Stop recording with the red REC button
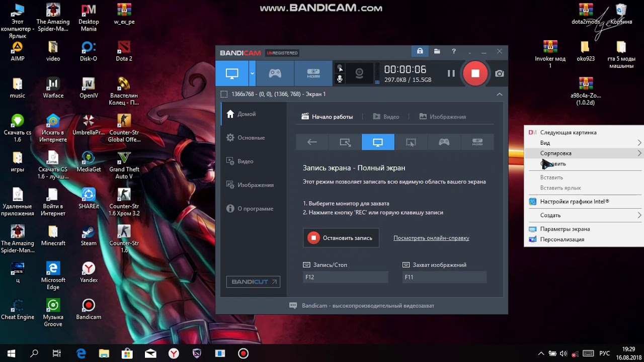Viewport: 644px width, 362px height. [475, 73]
